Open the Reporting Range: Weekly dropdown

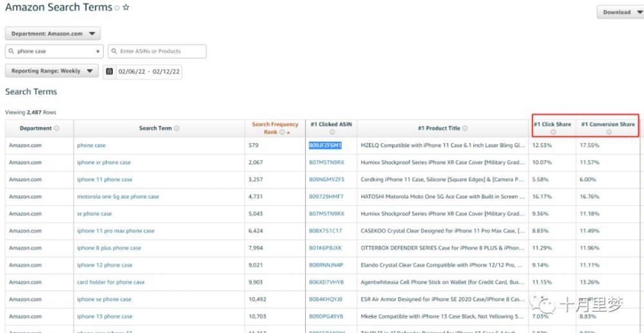[52, 71]
